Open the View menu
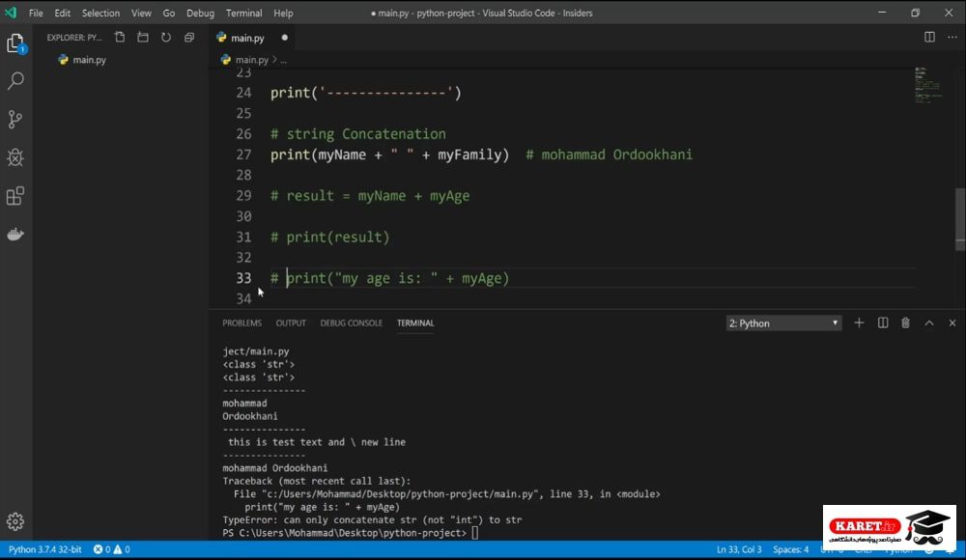The height and width of the screenshot is (560, 966). pos(141,13)
